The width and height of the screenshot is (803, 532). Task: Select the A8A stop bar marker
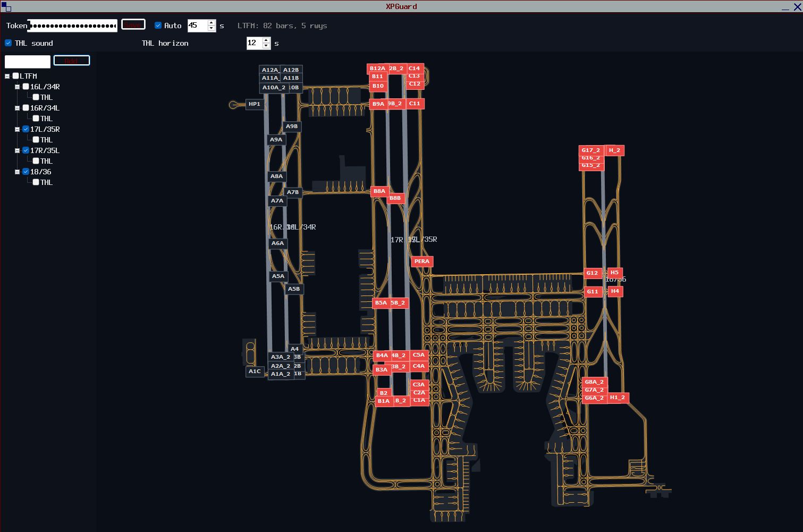[x=277, y=176]
